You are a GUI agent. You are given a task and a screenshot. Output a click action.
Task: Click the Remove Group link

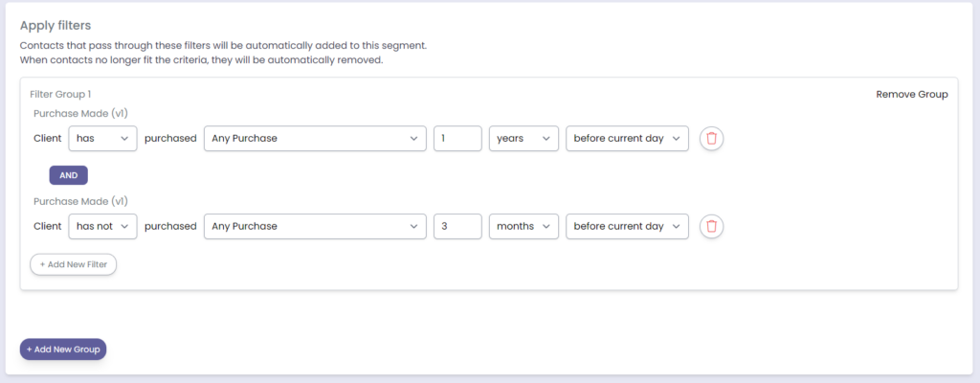pos(911,95)
